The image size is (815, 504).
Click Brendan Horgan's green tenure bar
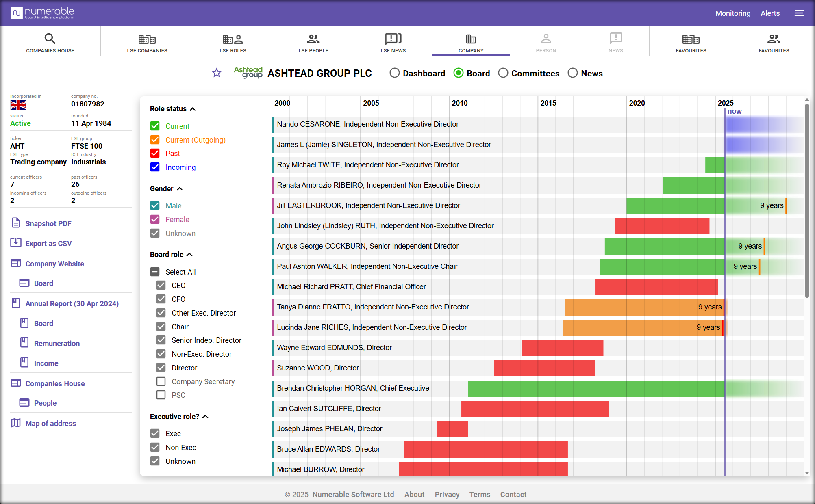[x=596, y=388]
